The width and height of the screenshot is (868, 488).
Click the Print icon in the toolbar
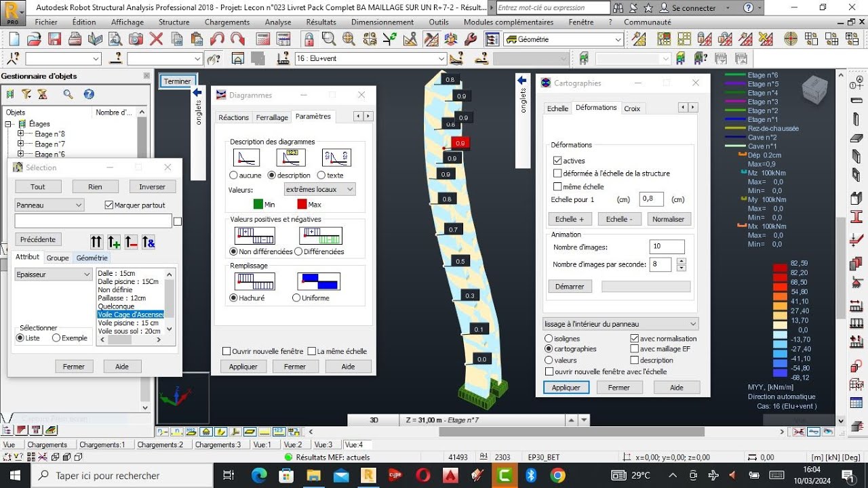pyautogui.click(x=75, y=39)
